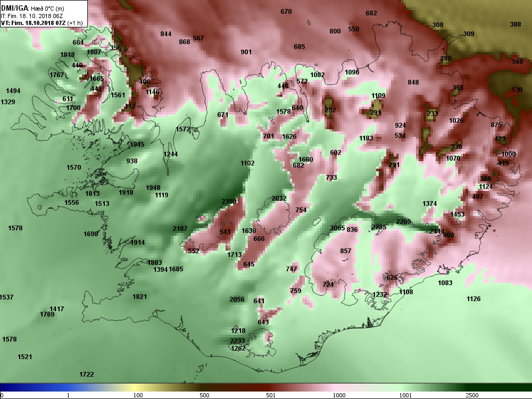This screenshot has height=399, width=532.
Task: Select the 1945 height value
Action: pos(137,145)
